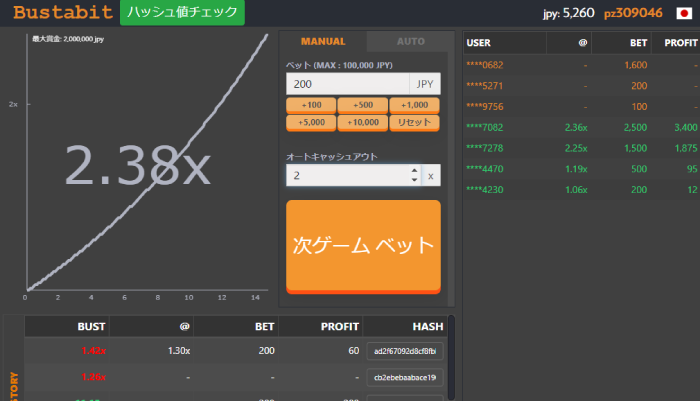
Task: Click the bet amount input field
Action: click(x=348, y=85)
